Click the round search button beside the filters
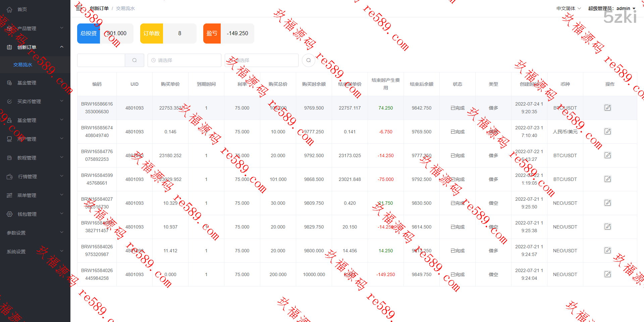The width and height of the screenshot is (644, 322). pyautogui.click(x=308, y=60)
